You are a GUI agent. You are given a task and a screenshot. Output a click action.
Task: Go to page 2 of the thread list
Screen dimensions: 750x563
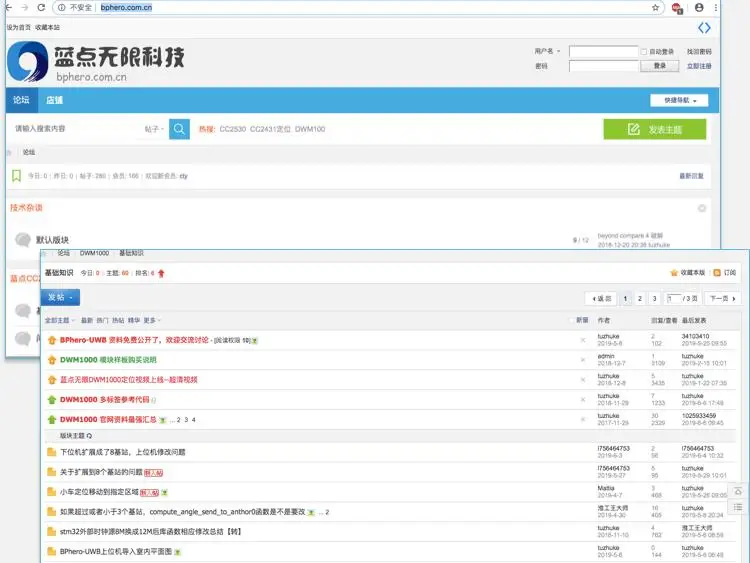point(640,298)
